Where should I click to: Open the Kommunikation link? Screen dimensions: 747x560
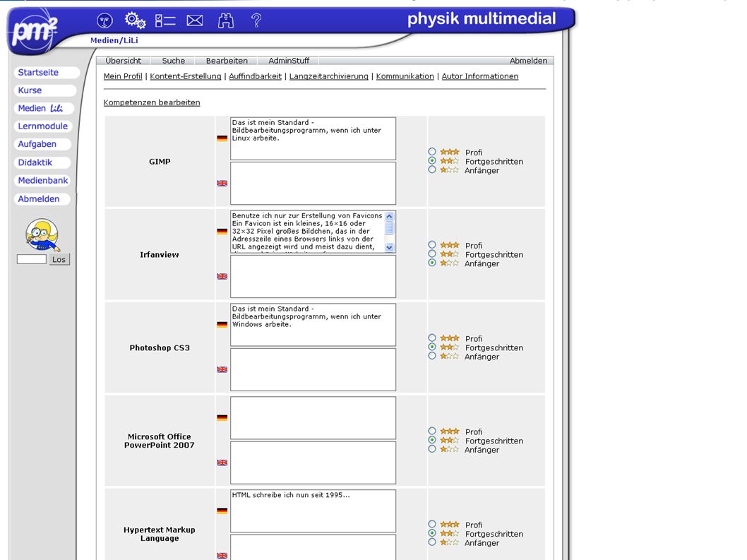click(405, 76)
